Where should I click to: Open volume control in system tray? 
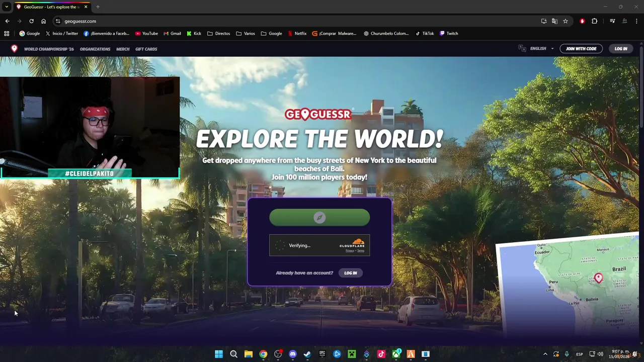point(600,354)
